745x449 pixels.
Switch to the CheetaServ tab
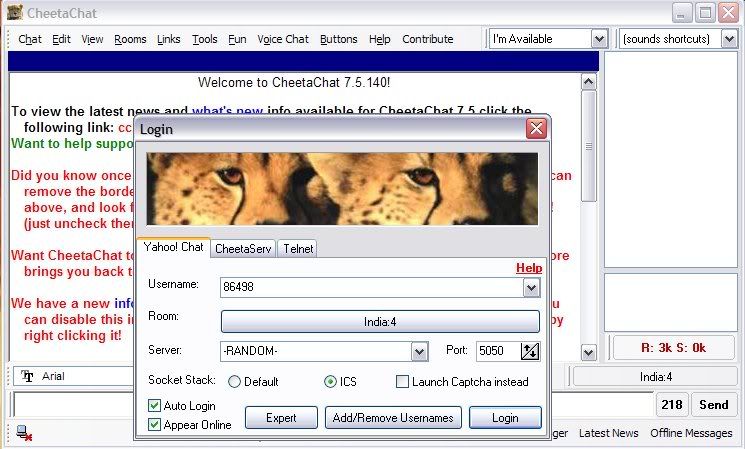tap(243, 248)
